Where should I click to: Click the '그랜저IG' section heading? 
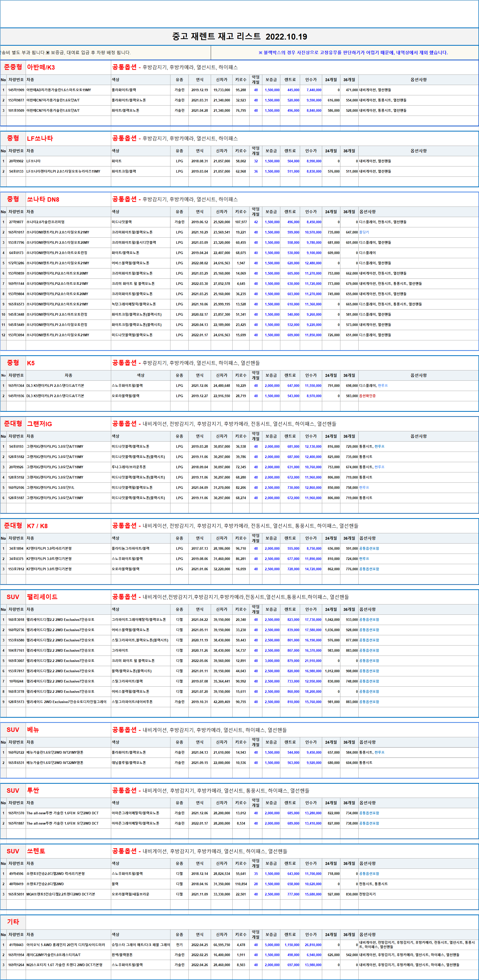point(40,424)
